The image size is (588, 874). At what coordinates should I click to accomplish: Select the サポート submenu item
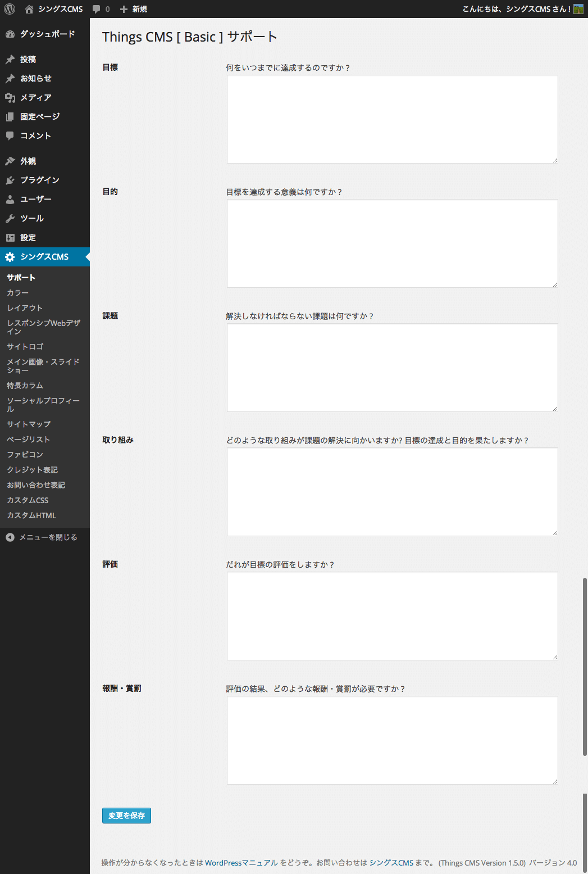(45, 278)
